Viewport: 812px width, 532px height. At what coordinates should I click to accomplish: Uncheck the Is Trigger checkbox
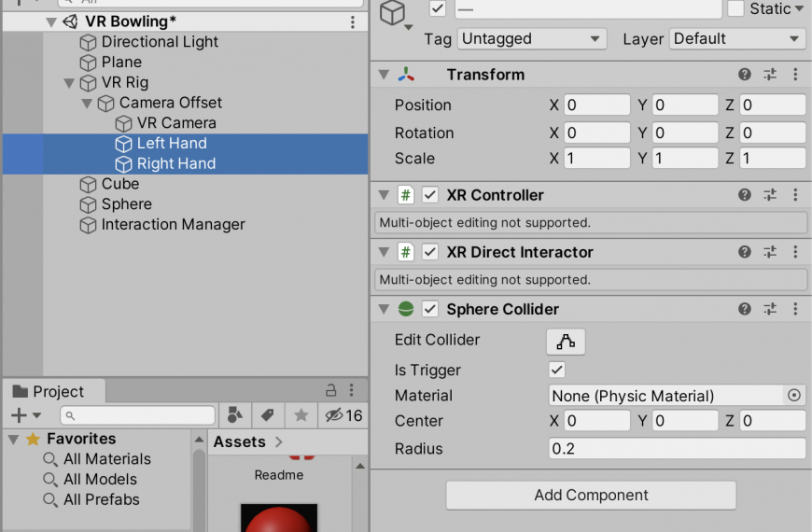click(x=557, y=370)
